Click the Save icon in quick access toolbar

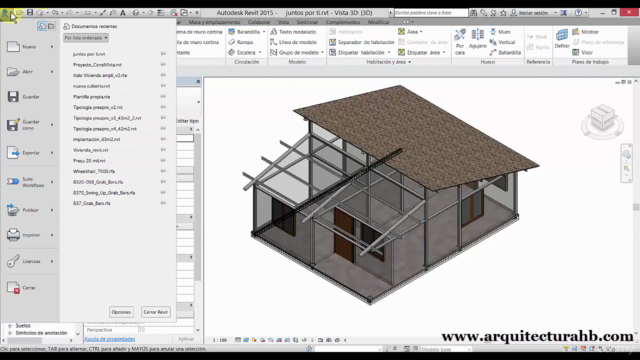pyautogui.click(x=30, y=13)
